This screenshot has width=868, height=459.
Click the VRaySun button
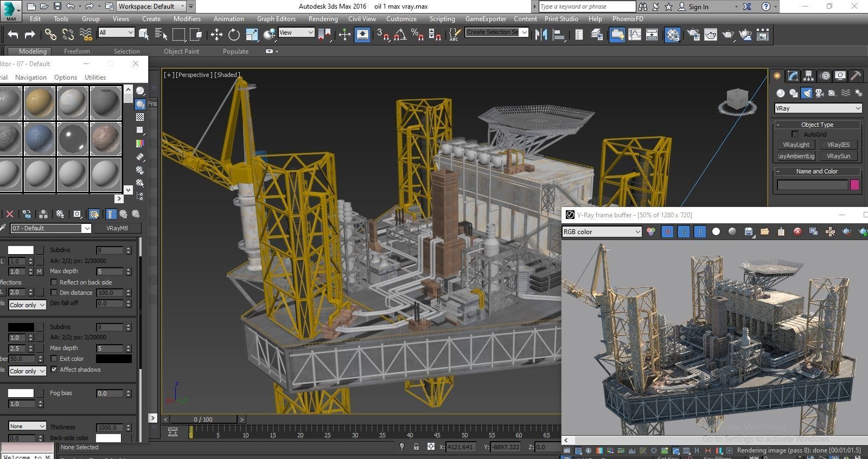point(838,156)
